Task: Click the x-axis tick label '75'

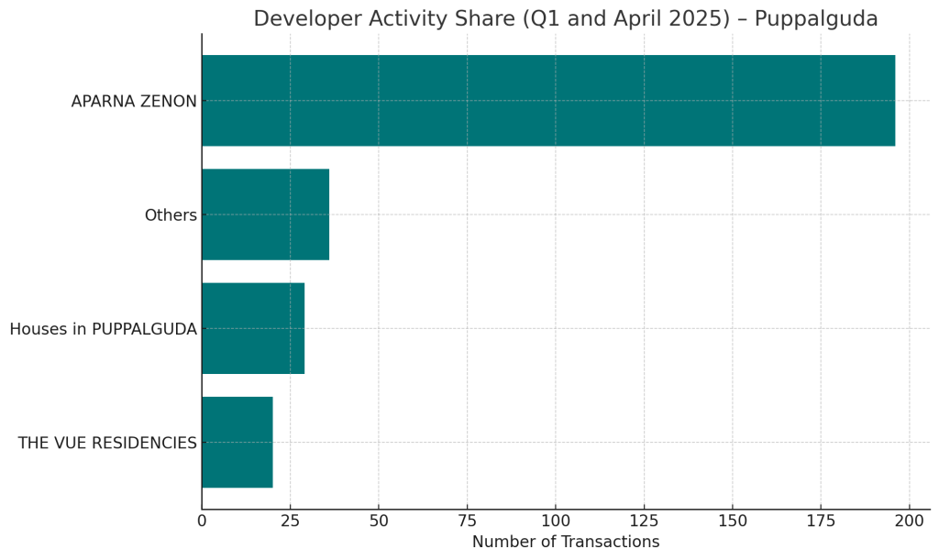Action: coord(467,522)
